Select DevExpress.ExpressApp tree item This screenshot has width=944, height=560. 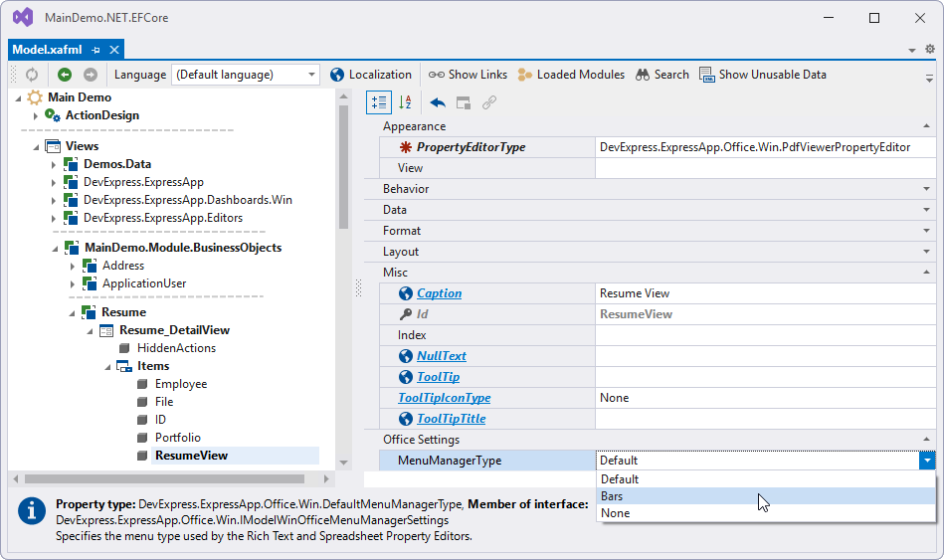(x=143, y=182)
